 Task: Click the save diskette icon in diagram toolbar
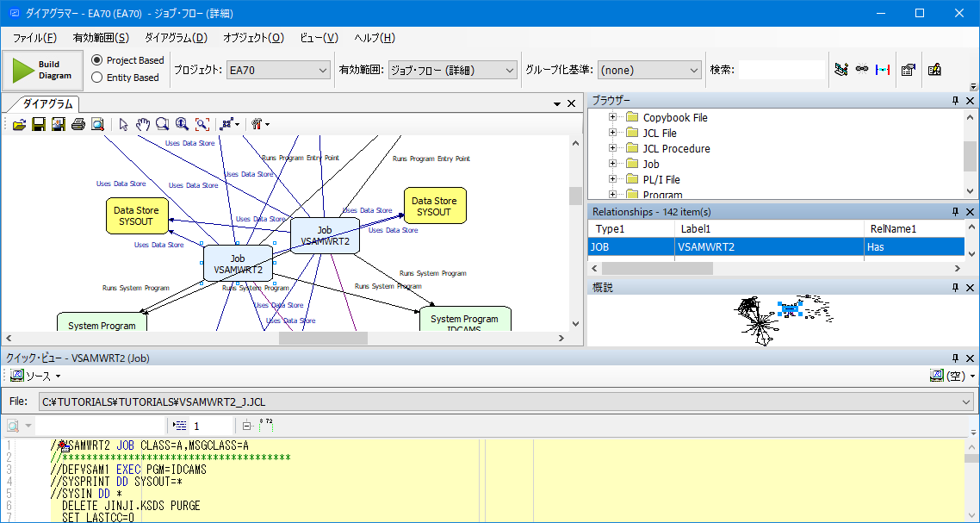click(x=39, y=124)
